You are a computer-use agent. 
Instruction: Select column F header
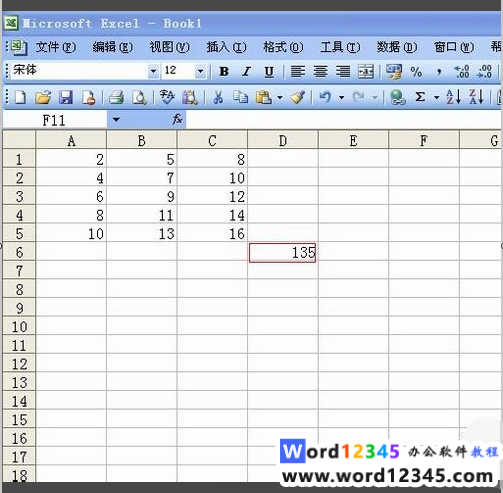click(x=424, y=141)
